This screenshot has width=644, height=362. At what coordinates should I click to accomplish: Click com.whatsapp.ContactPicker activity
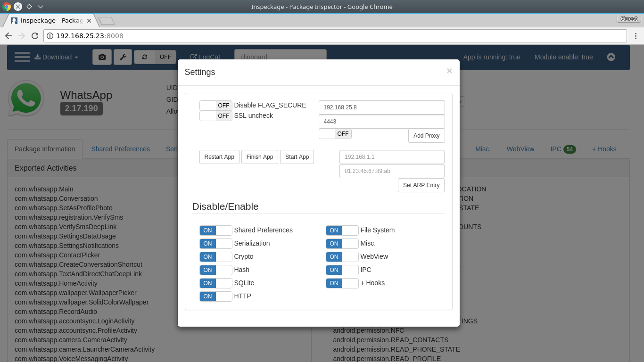pyautogui.click(x=57, y=255)
